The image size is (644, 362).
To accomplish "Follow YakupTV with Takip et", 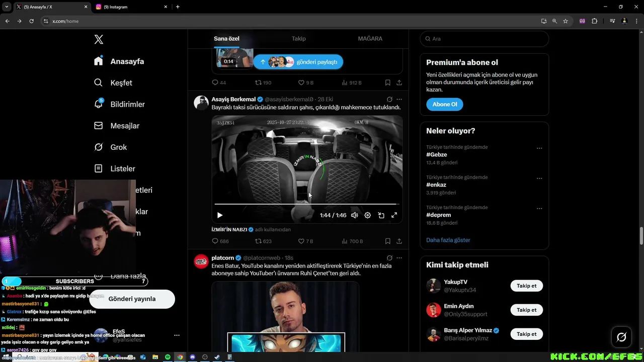I will (x=527, y=286).
